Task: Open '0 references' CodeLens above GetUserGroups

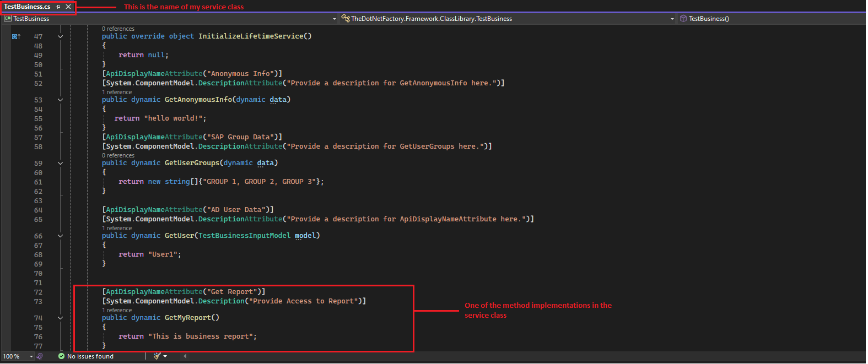Action: coord(118,155)
